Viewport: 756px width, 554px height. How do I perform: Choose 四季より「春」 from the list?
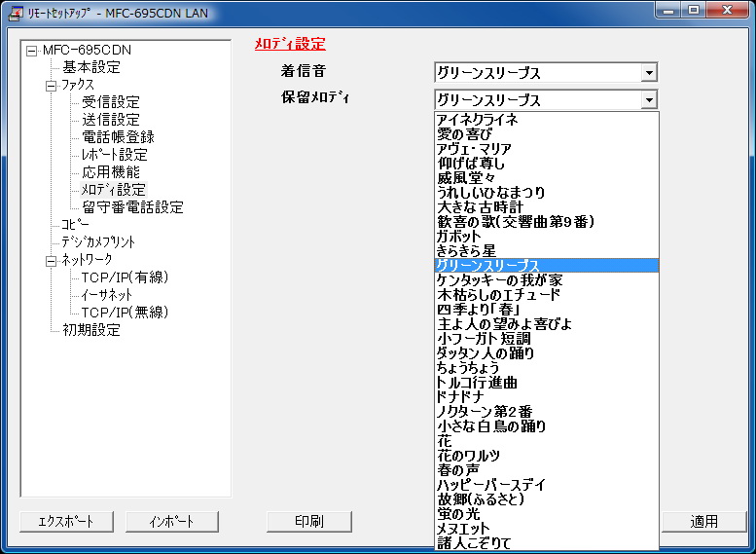click(x=546, y=309)
